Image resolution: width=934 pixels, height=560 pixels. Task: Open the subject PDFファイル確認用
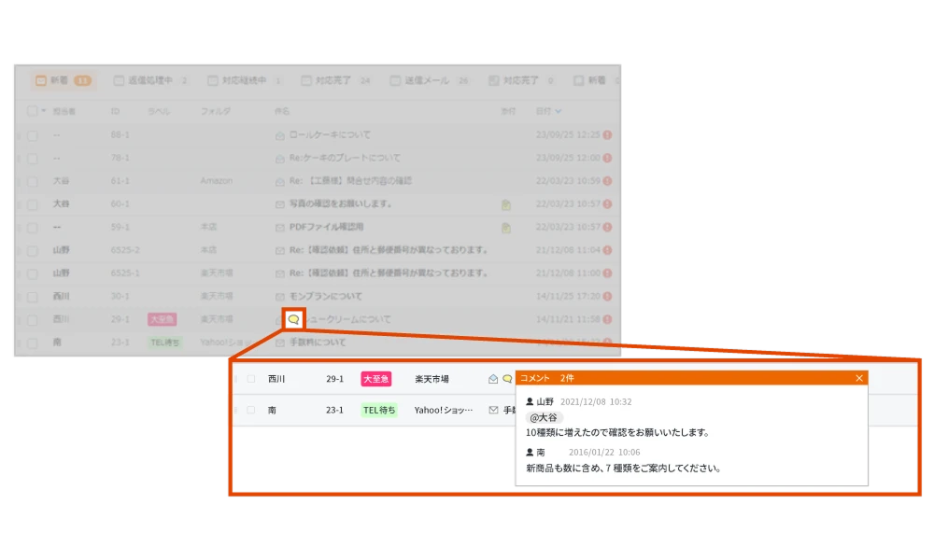click(x=326, y=228)
